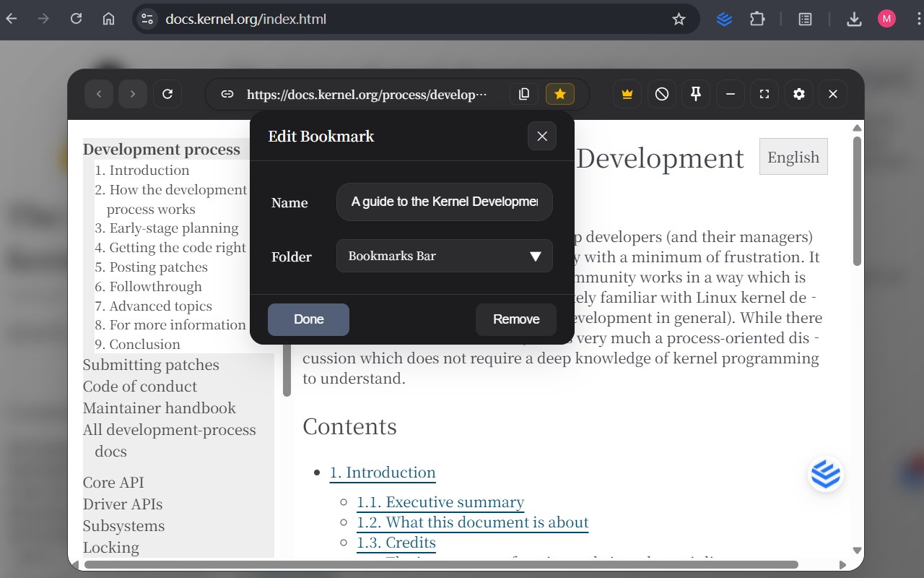Open the Development process sidebar entry
This screenshot has height=578, width=924.
[x=162, y=150]
